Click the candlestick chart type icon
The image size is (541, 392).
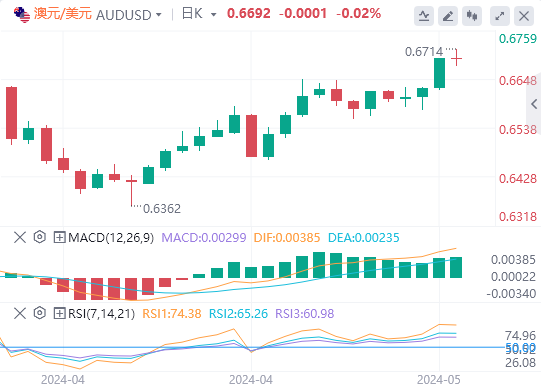click(x=472, y=16)
